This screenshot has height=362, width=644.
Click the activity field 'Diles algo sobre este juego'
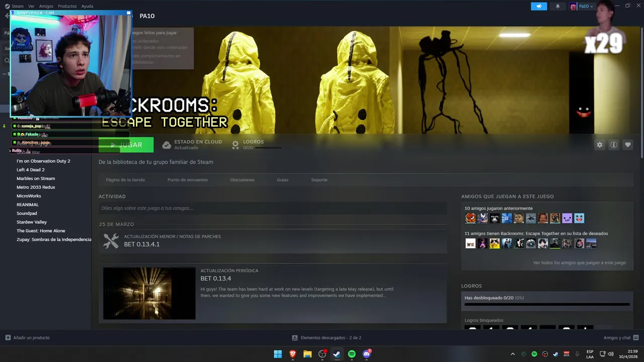[x=273, y=208]
